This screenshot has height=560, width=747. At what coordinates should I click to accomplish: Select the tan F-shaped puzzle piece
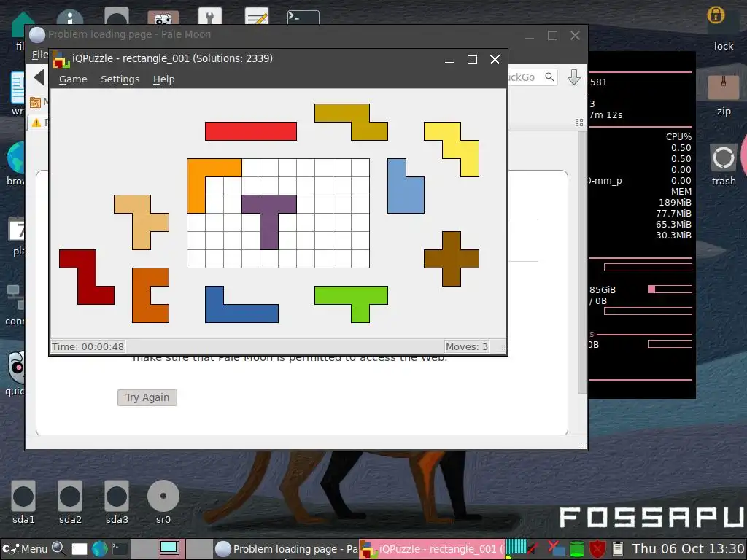pyautogui.click(x=142, y=222)
